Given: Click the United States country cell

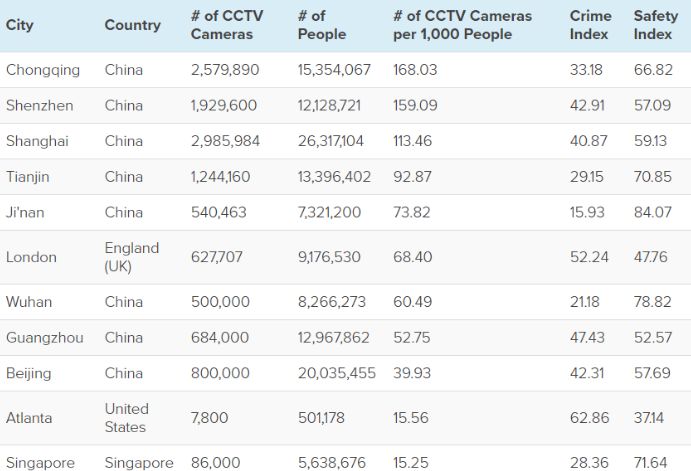Looking at the screenshot, I should 127,418.
